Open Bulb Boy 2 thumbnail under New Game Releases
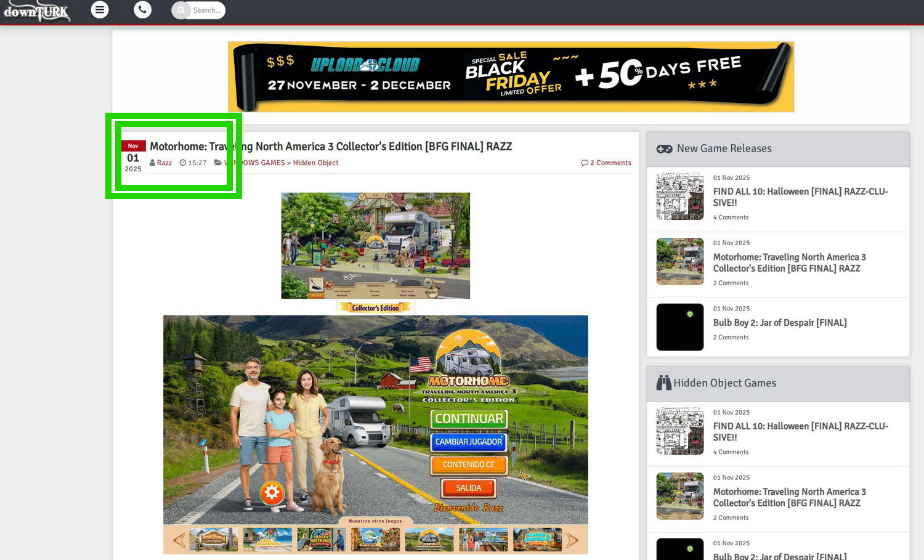The width and height of the screenshot is (924, 560). (680, 327)
